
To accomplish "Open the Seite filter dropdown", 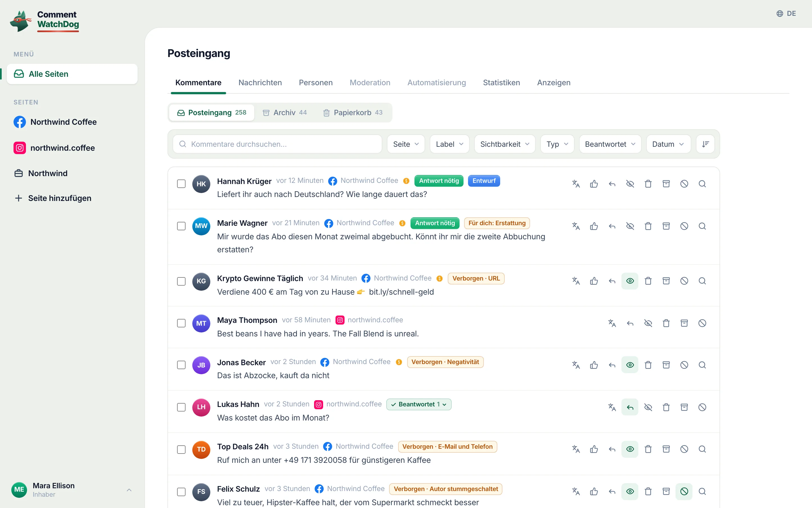I will pyautogui.click(x=406, y=144).
